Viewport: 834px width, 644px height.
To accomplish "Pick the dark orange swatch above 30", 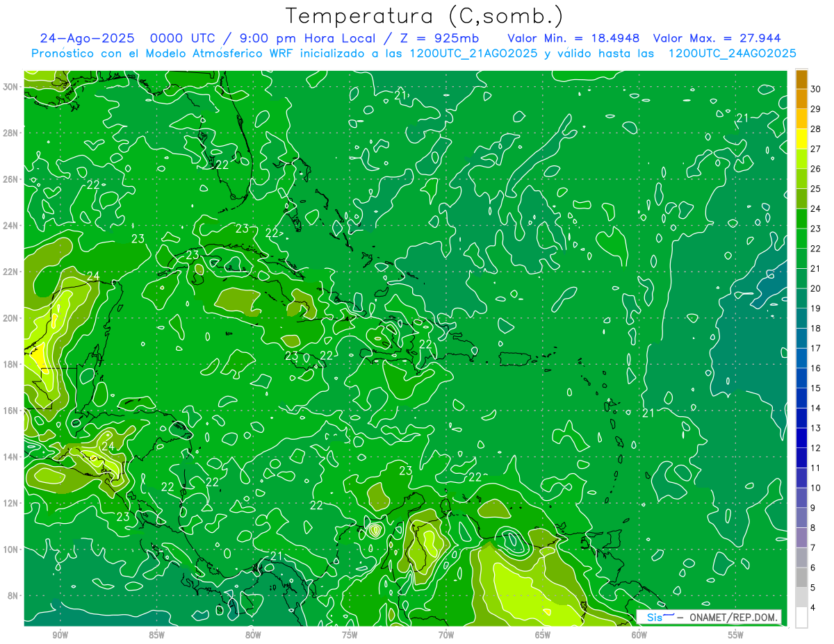I will 801,80.
